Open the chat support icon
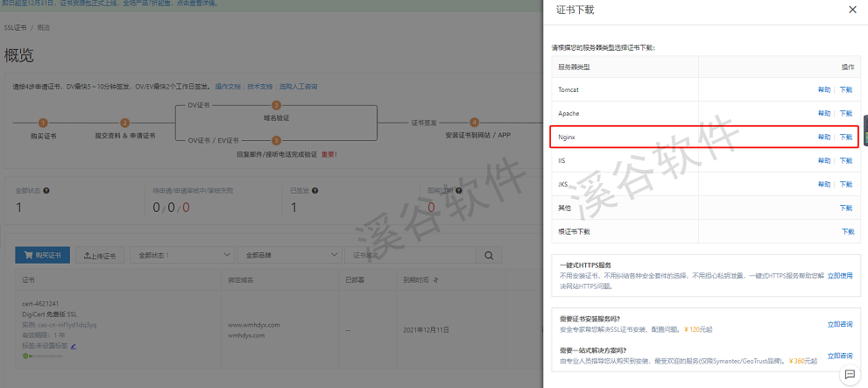 point(850,374)
